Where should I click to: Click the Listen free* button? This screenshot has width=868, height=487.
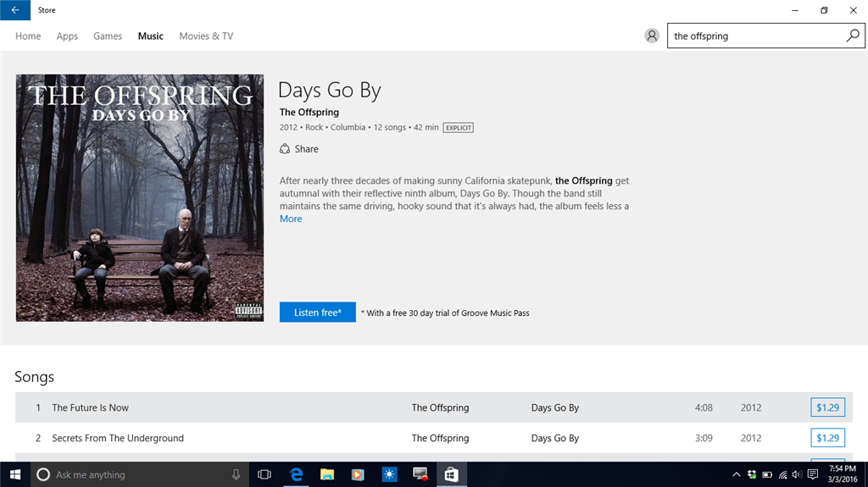pyautogui.click(x=318, y=313)
